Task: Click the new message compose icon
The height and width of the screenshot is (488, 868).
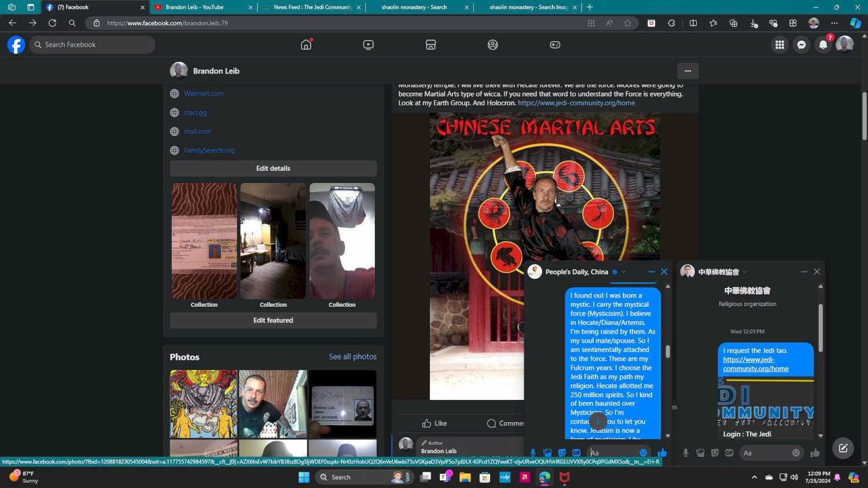Action: point(843,448)
